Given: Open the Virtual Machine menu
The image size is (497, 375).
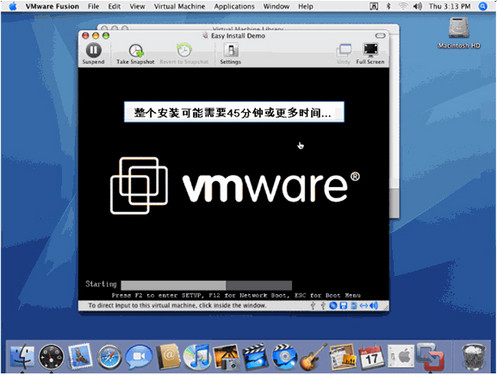Looking at the screenshot, I should pos(179,6).
